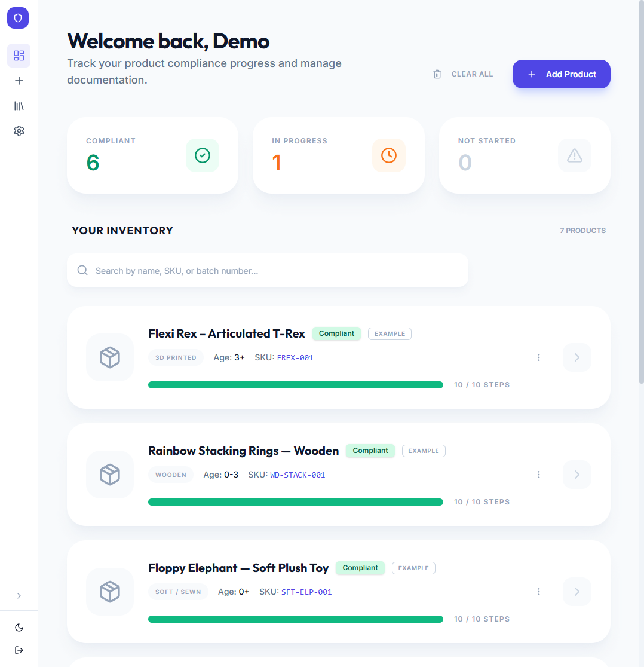The image size is (644, 667).
Task: Click the logout icon in sidebar
Action: [x=19, y=650]
